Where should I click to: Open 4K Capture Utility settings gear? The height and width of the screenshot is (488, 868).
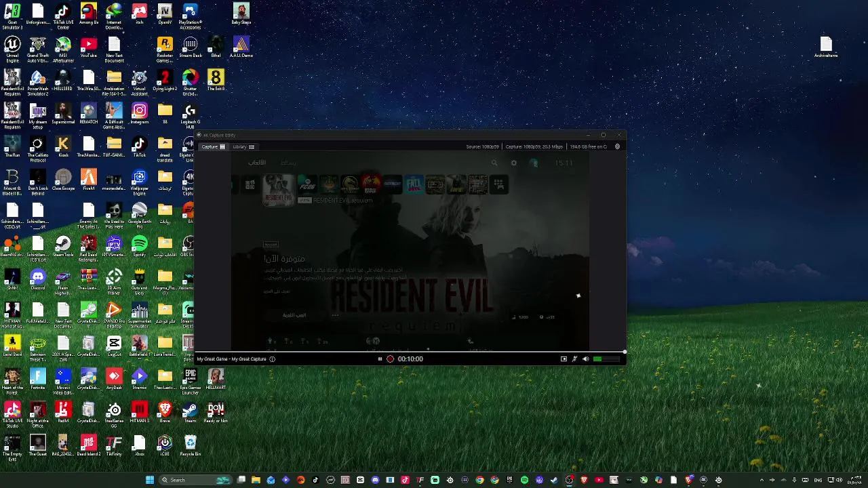[617, 146]
